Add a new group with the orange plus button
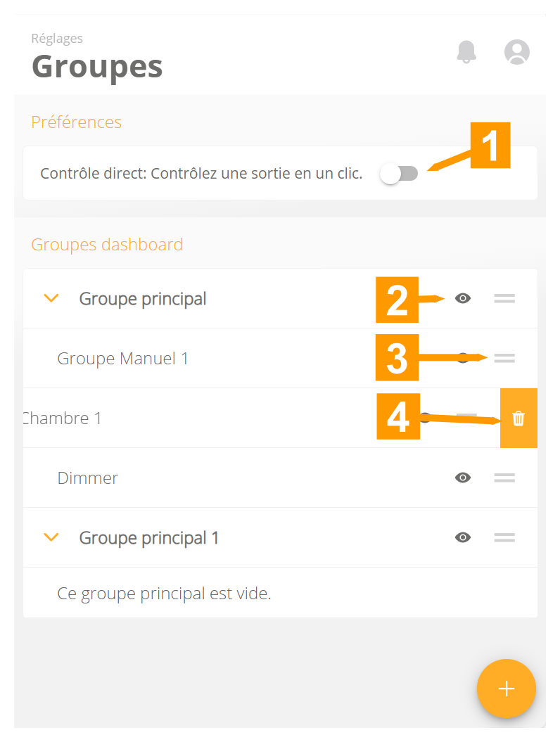This screenshot has height=742, width=560. coord(507,689)
